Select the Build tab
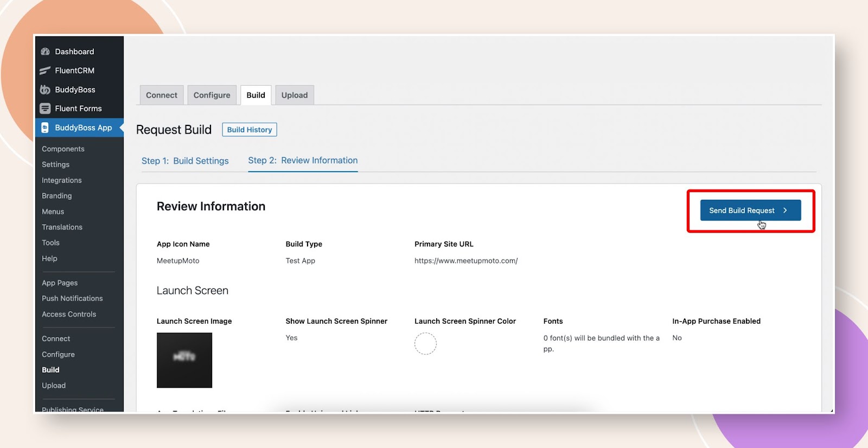Image resolution: width=868 pixels, height=448 pixels. coord(256,95)
